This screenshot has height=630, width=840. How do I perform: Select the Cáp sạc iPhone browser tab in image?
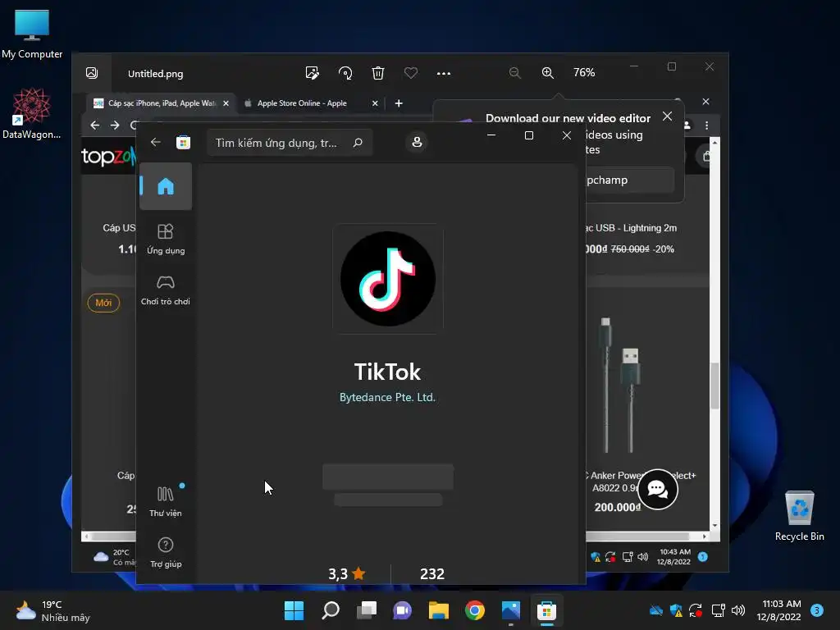[162, 103]
